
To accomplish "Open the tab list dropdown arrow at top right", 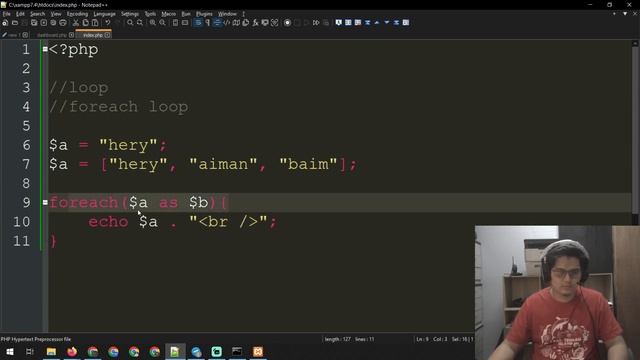I will pos(625,13).
